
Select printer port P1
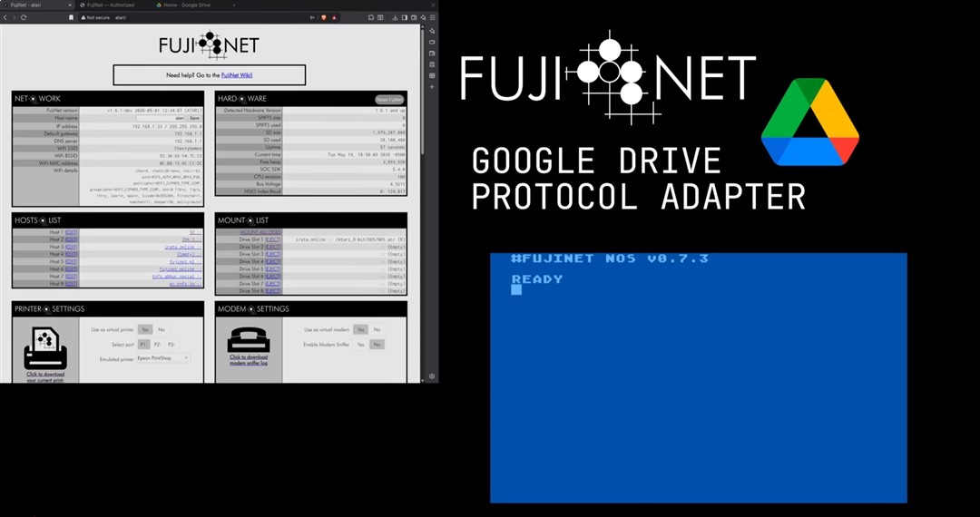(x=143, y=345)
